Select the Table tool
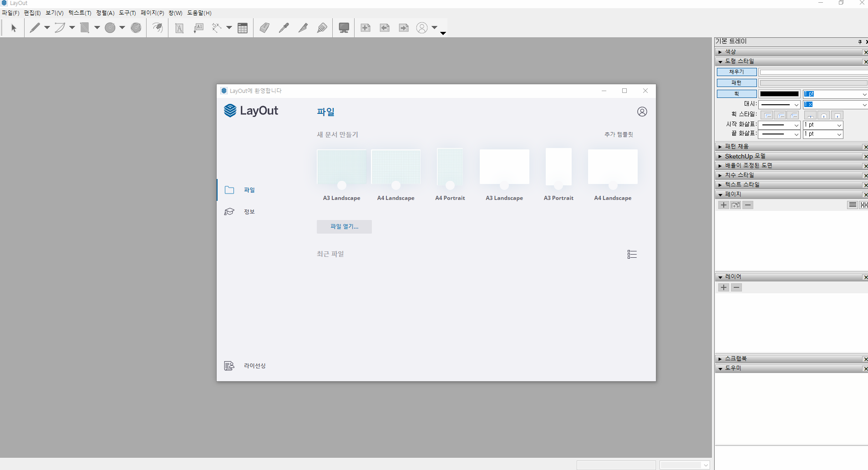The height and width of the screenshot is (470, 868). (x=243, y=28)
